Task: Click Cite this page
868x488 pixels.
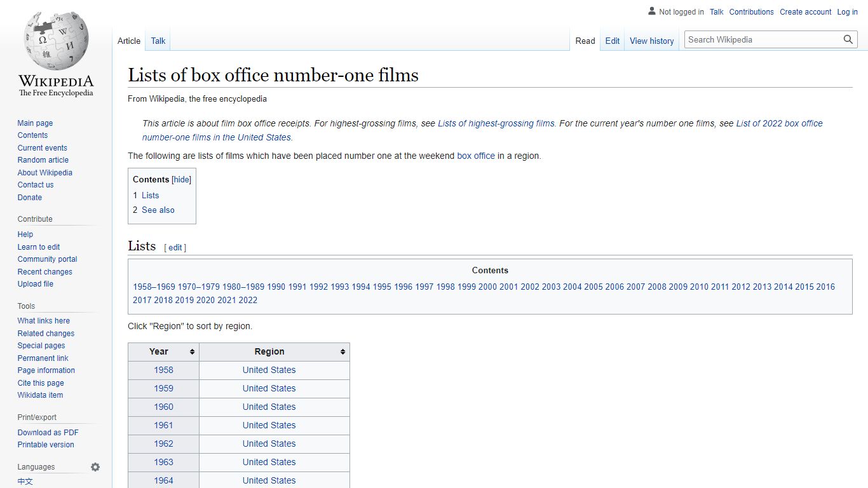Action: click(x=41, y=383)
